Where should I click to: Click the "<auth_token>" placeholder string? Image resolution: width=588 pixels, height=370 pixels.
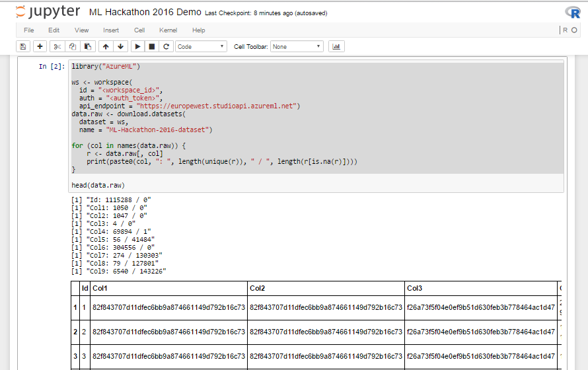132,98
